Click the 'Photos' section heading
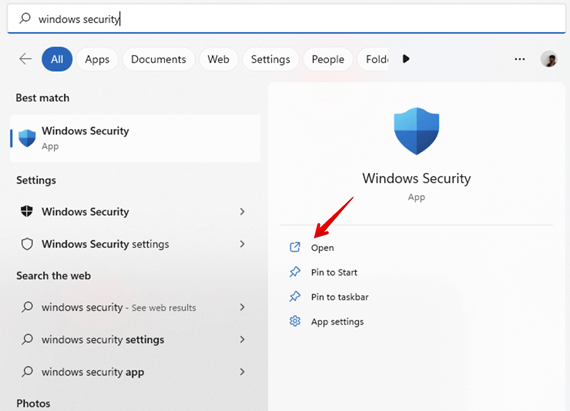The height and width of the screenshot is (411, 570). 33,403
